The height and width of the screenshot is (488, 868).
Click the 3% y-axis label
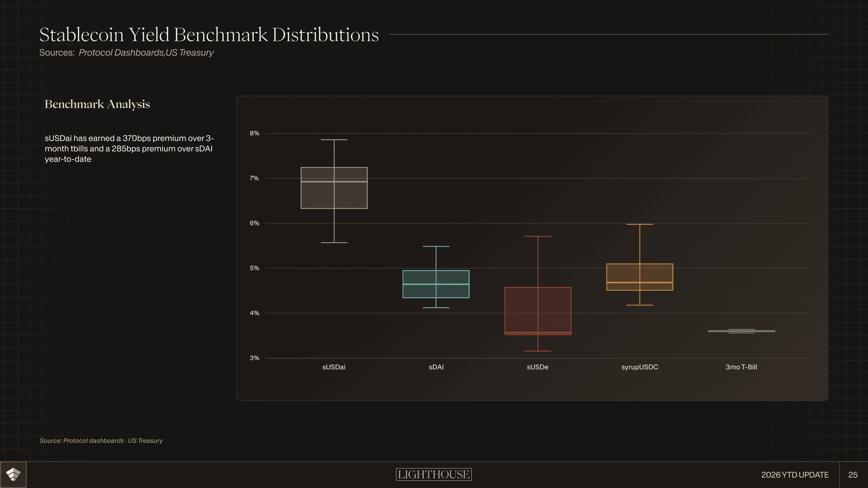tap(254, 358)
